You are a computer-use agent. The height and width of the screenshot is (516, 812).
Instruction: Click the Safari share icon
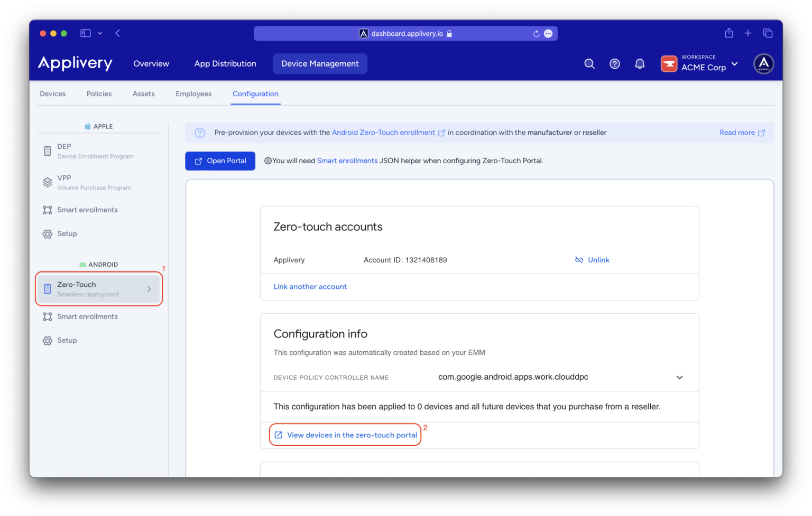click(x=728, y=33)
